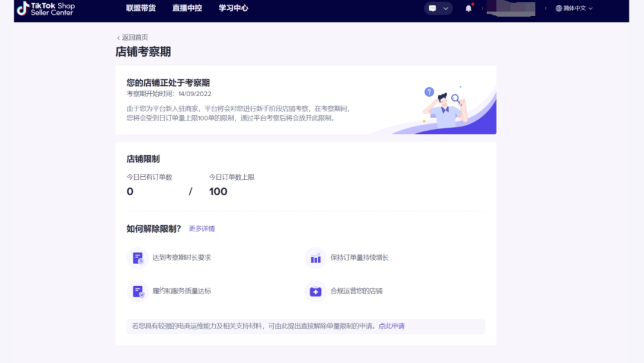Click the TikTok Shop Seller Center logo
Viewport: 644px width, 363px height.
tap(45, 9)
